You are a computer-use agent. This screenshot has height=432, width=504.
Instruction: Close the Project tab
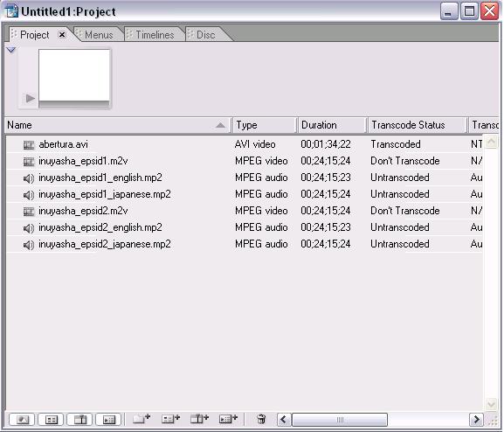point(62,34)
